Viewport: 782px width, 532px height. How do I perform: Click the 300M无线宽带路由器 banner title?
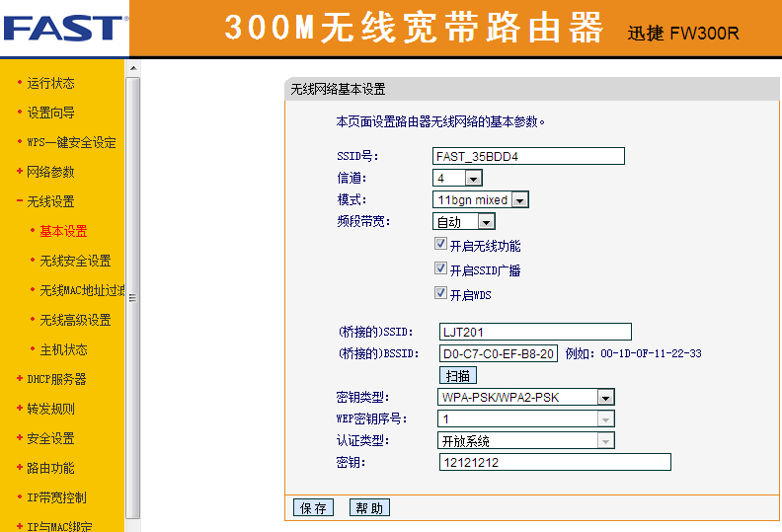[x=414, y=28]
